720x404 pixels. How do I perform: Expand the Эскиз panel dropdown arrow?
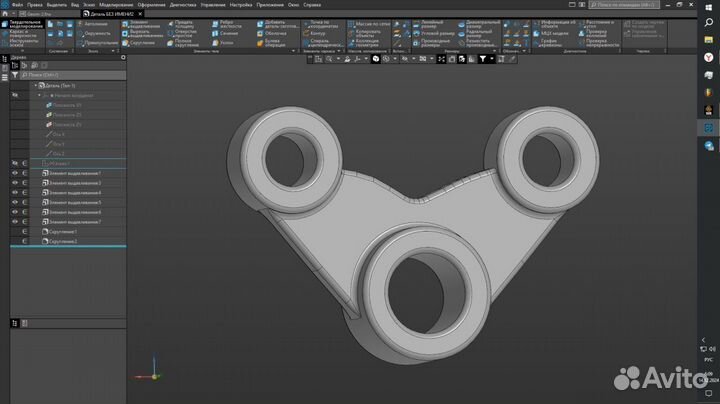(x=113, y=51)
